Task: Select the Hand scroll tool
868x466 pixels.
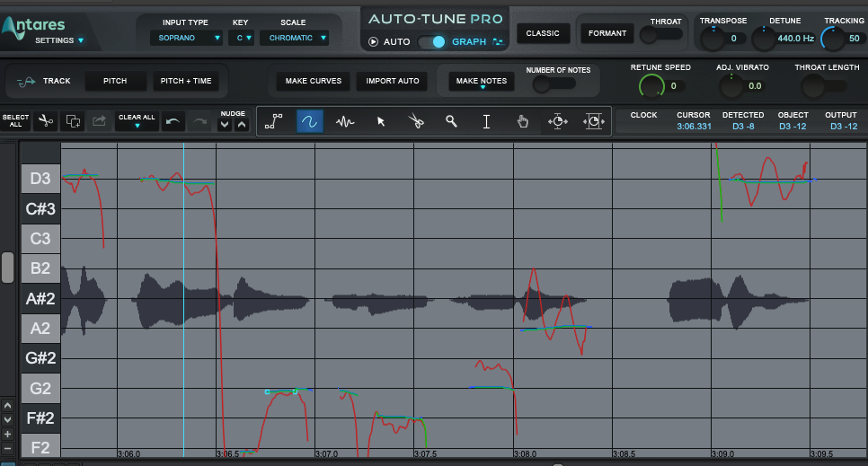Action: 522,121
